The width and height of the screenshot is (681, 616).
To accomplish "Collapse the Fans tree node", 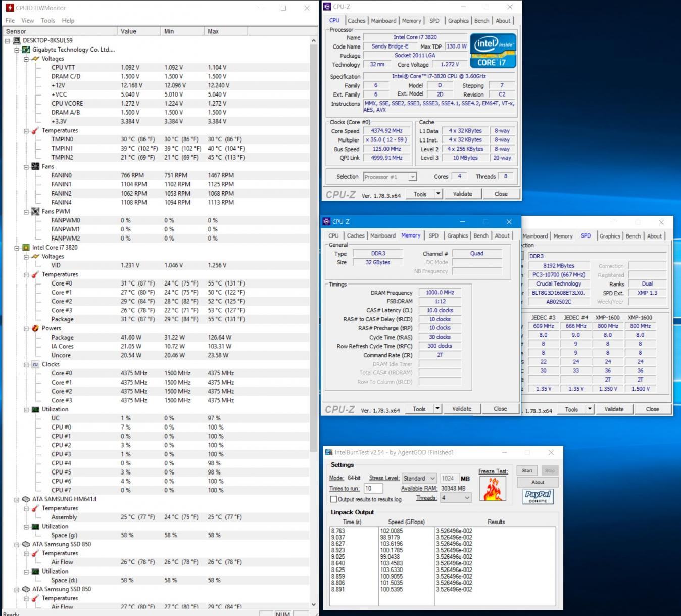I will click(26, 166).
